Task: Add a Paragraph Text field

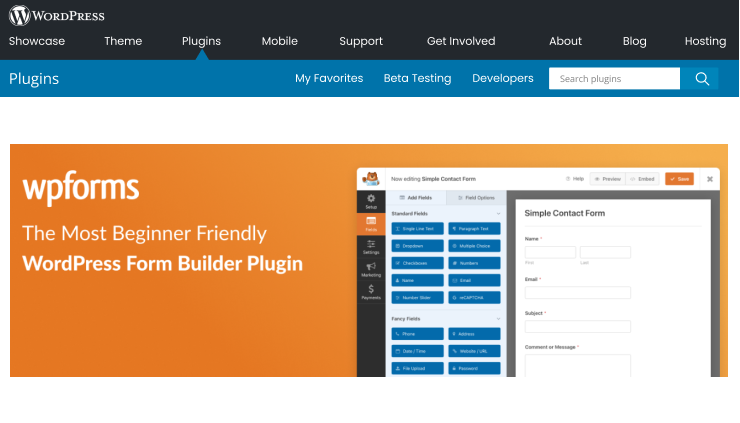Action: click(x=474, y=228)
